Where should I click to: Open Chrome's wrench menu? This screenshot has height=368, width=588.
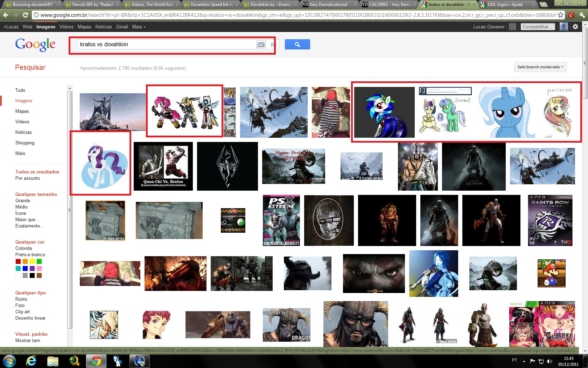(581, 15)
